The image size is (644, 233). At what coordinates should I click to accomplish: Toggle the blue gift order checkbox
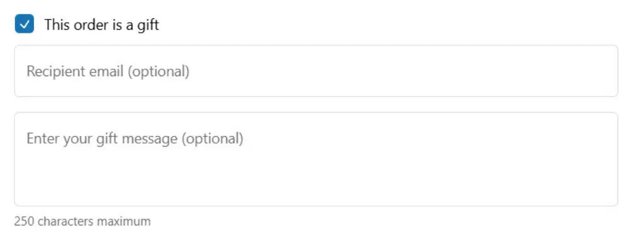(25, 25)
